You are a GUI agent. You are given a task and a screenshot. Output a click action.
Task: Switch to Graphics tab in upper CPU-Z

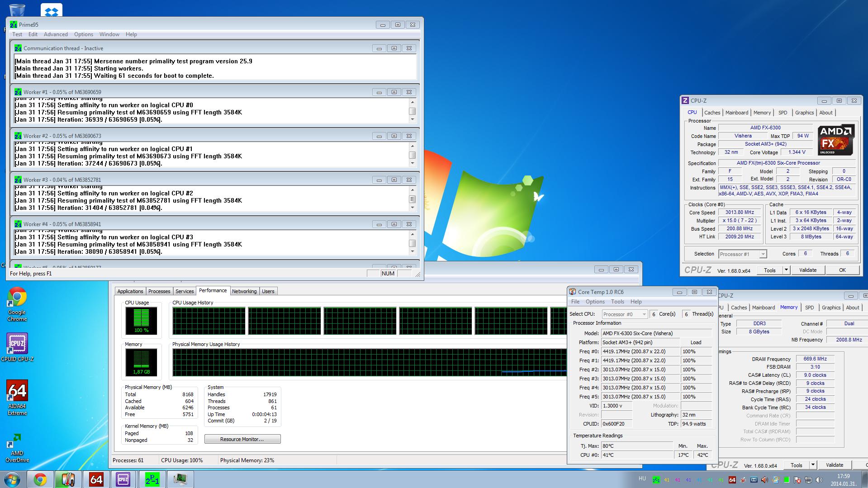pyautogui.click(x=804, y=113)
